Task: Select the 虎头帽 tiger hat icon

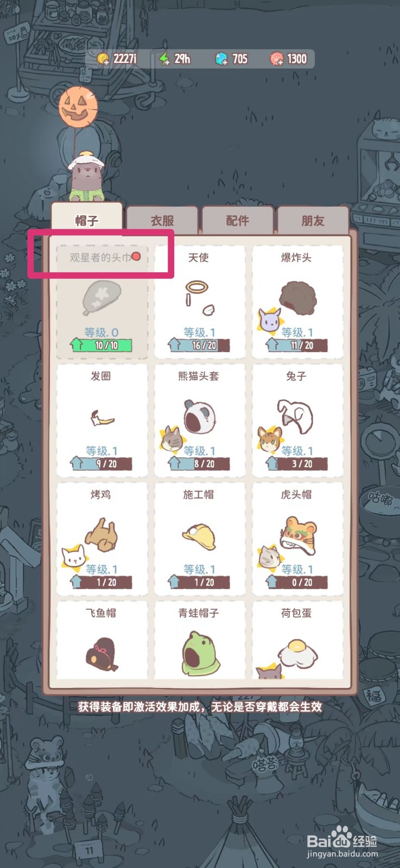Action: (x=298, y=535)
